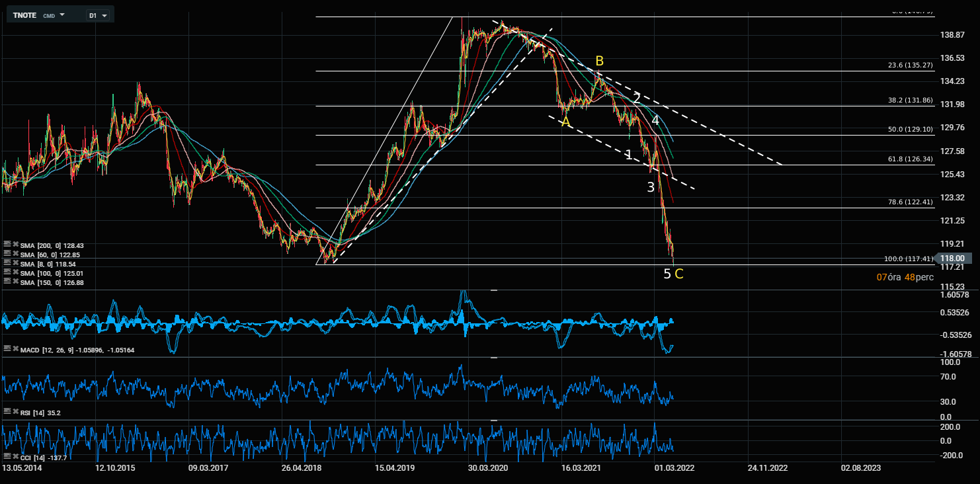The image size is (980, 484).
Task: Remove the RSI indicator with X icon
Action: click(x=15, y=412)
